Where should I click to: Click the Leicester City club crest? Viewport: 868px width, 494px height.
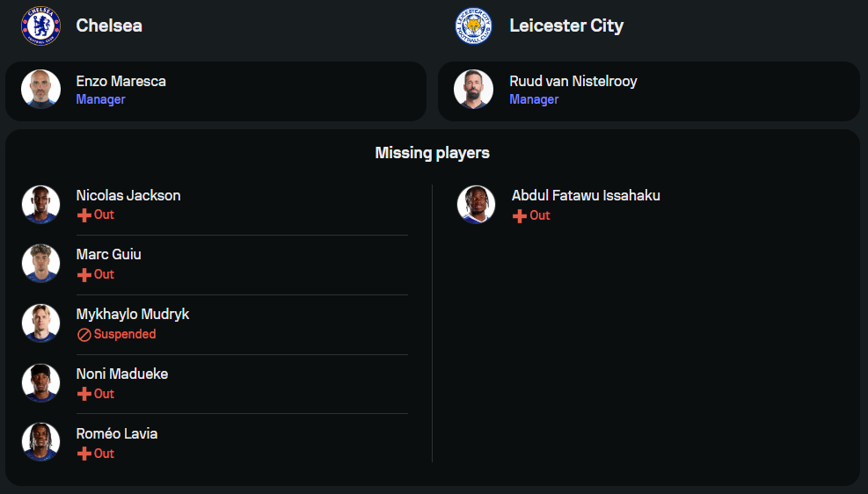pos(473,25)
